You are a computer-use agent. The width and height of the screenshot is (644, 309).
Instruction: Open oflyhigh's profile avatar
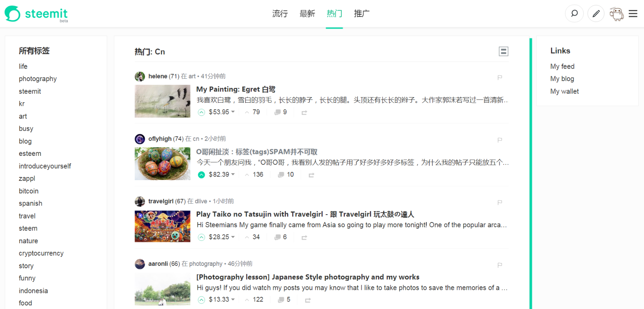click(x=140, y=139)
